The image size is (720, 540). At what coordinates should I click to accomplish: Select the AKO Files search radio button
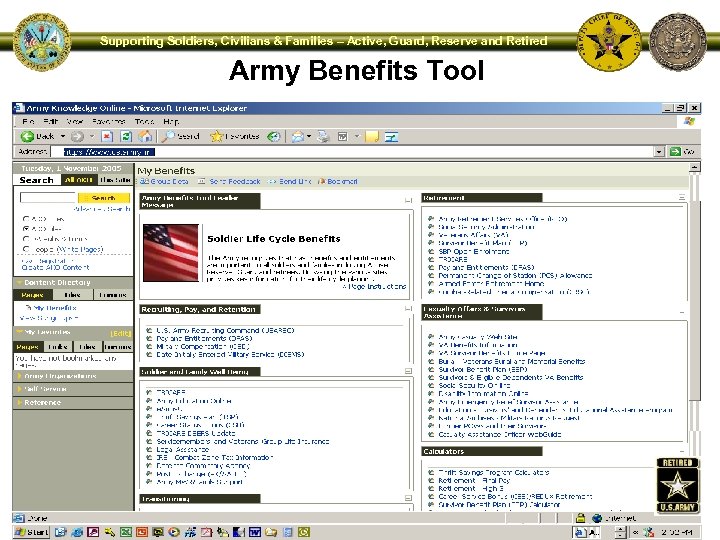tap(26, 228)
